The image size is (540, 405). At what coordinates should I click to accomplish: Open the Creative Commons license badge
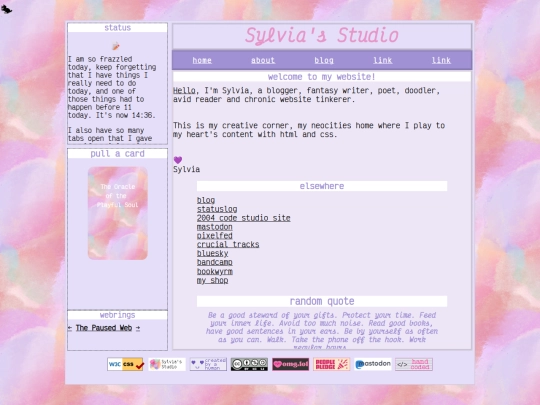(249, 364)
